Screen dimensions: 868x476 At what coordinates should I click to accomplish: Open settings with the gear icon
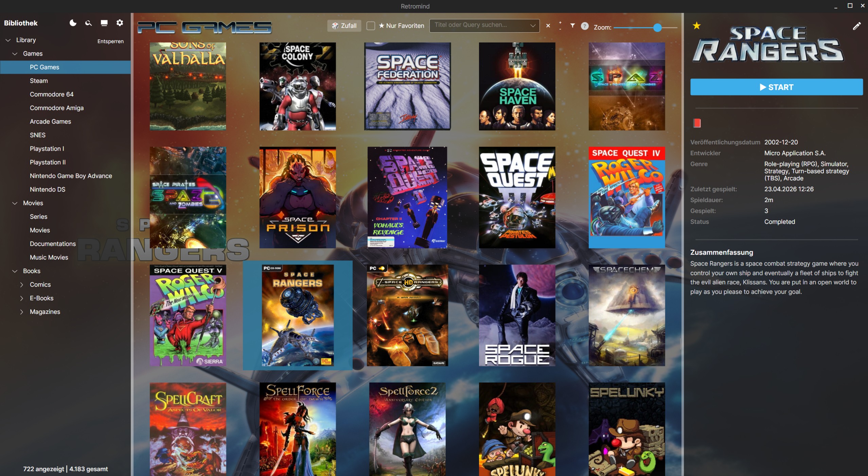(x=120, y=23)
